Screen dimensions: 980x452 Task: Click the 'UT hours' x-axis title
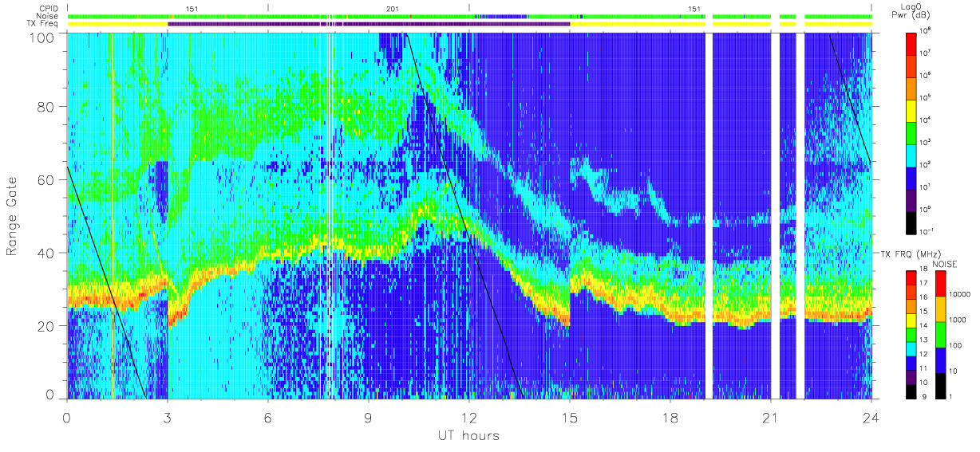coord(468,435)
